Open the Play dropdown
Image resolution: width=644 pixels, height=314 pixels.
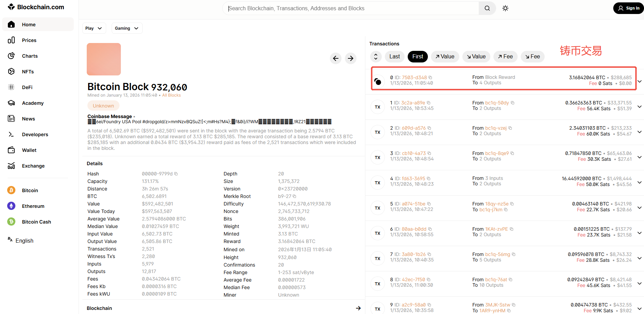pyautogui.click(x=94, y=28)
